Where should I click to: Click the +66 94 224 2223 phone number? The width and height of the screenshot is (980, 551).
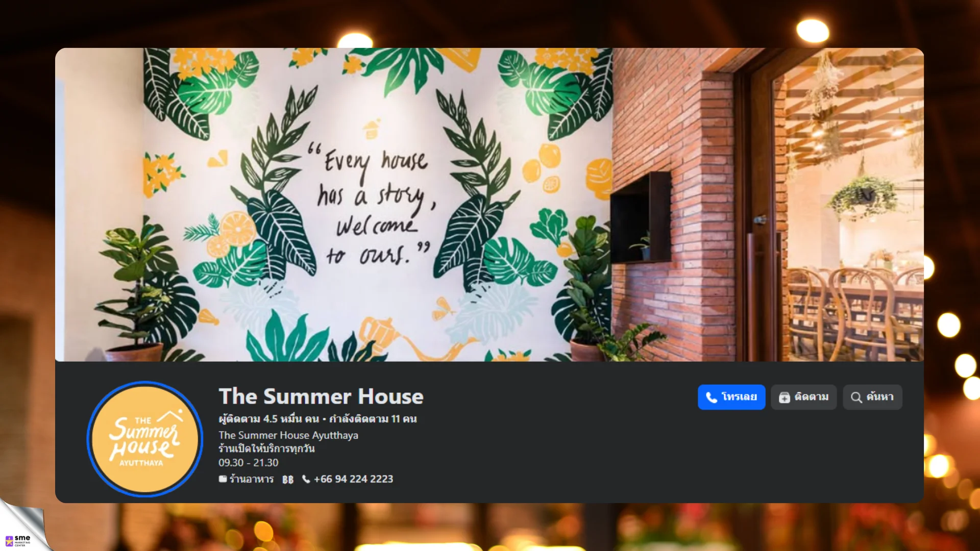pos(353,479)
